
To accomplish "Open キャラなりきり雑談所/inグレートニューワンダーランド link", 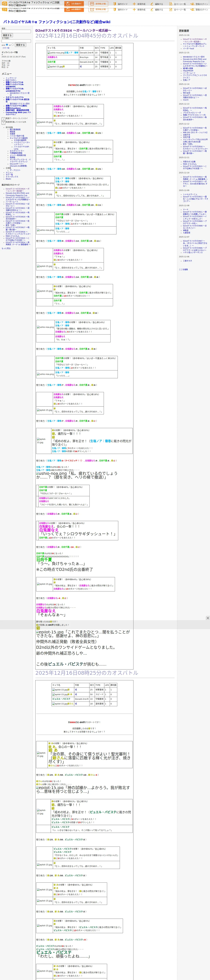I will tap(195, 45).
